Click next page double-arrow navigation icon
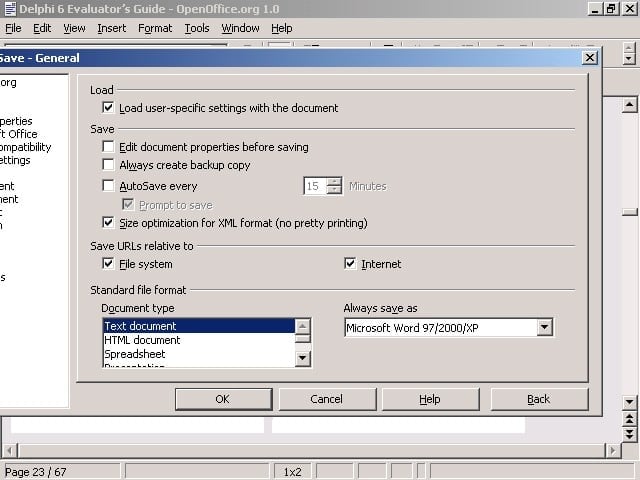 [x=629, y=433]
